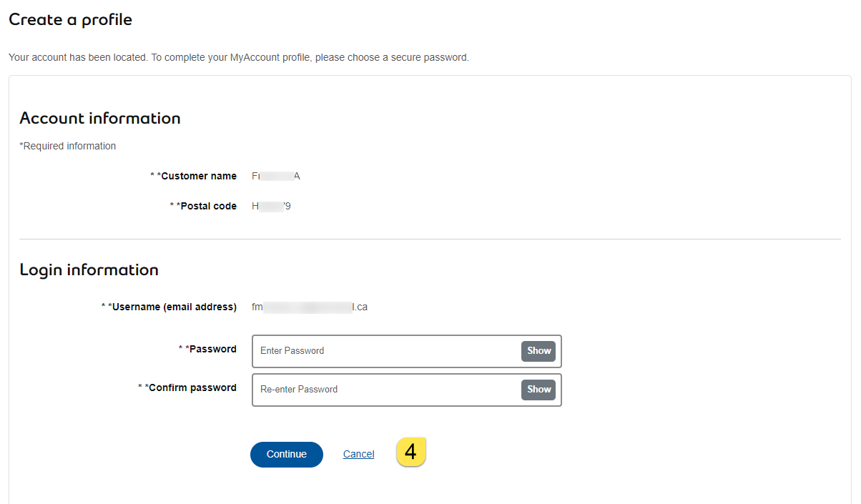Screen dimensions: 861x504
Task: Click the Required information note
Action: coord(68,147)
